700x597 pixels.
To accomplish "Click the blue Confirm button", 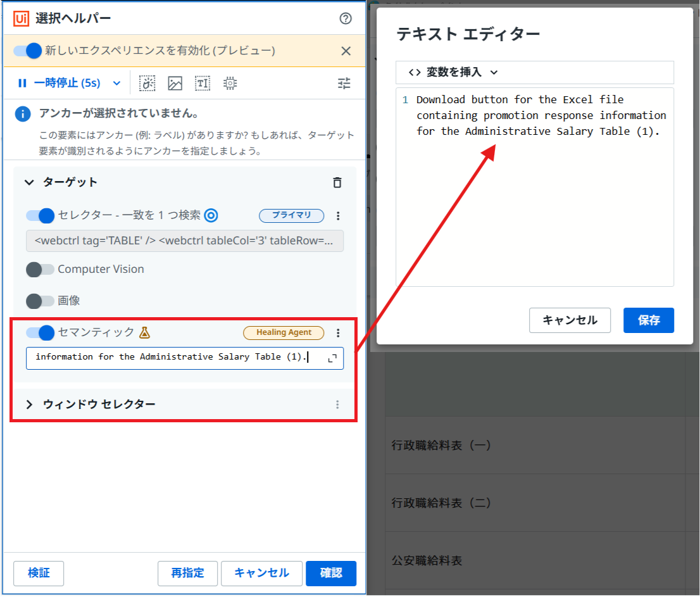I will pos(331,574).
